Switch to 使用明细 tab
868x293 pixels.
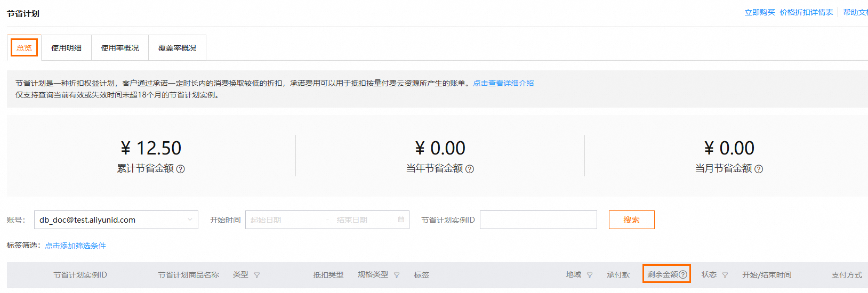click(x=67, y=48)
